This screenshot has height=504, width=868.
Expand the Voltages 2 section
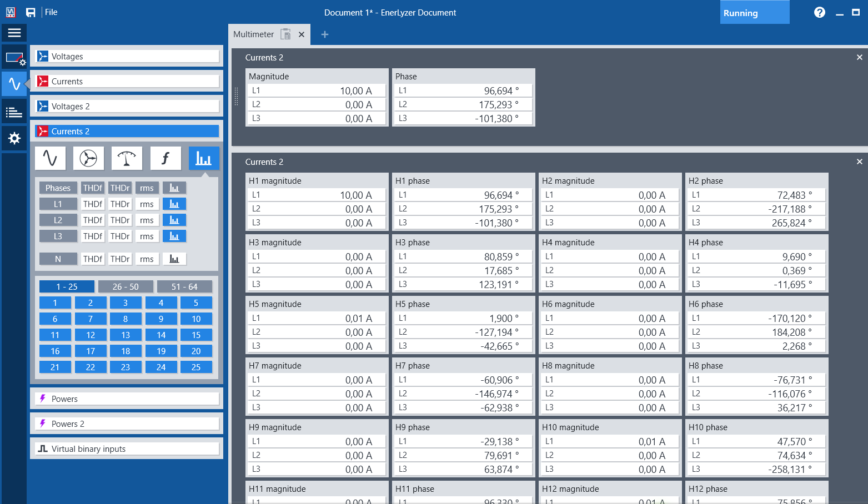[127, 107]
